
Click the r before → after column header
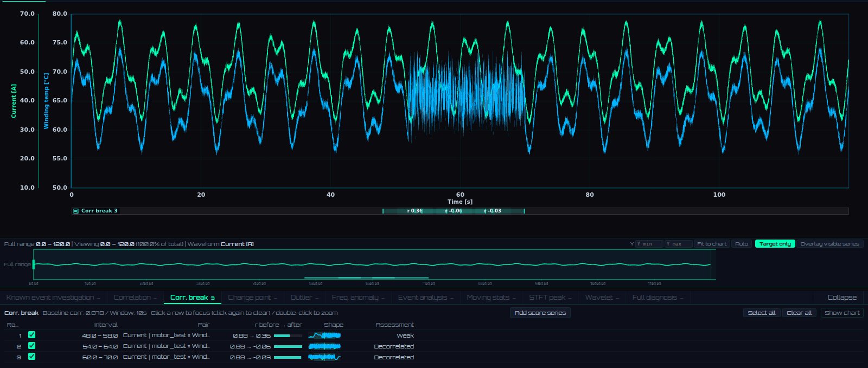point(278,325)
